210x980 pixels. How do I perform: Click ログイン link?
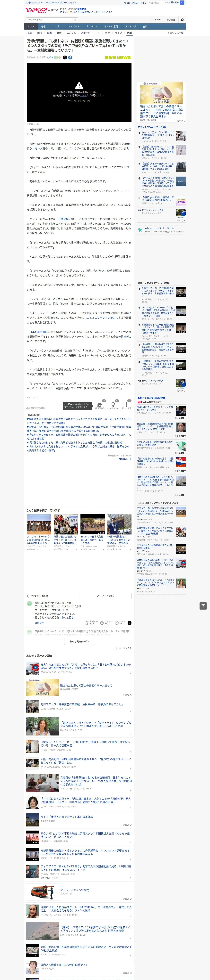point(64,12)
